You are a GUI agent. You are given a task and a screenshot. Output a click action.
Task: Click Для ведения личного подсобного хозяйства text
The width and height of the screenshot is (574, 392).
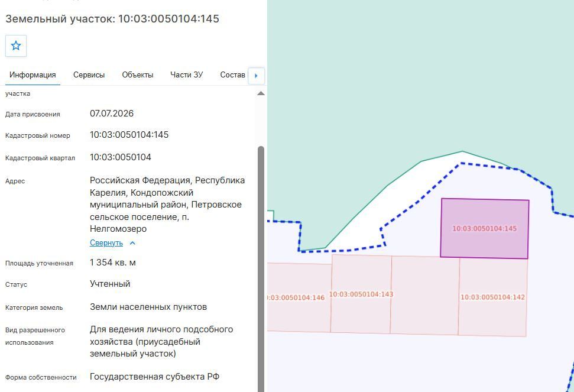161,342
